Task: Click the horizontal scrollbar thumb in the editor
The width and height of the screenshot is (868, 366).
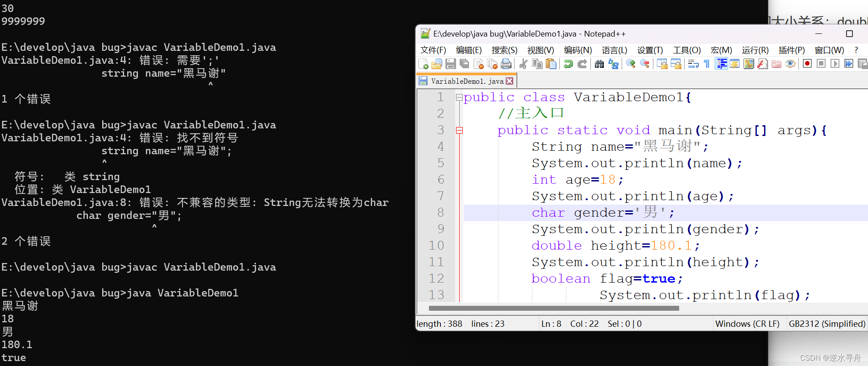Action: click(554, 308)
